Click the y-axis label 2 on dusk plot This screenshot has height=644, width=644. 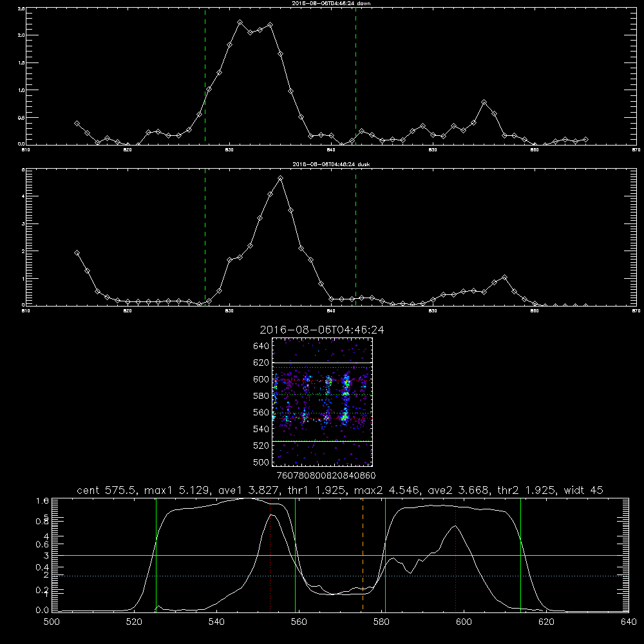23,251
